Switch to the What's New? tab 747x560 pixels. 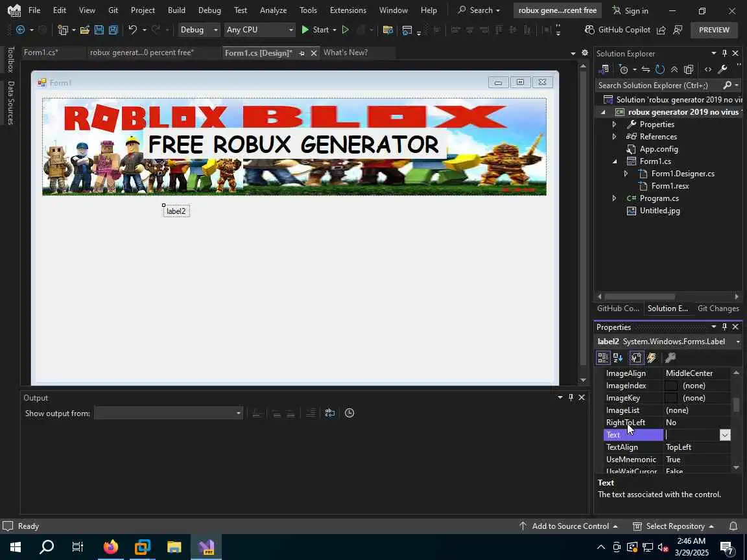[346, 52]
